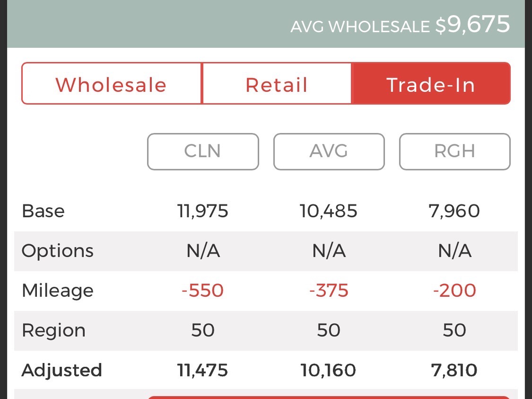Select the Adjusted row label

[61, 370]
